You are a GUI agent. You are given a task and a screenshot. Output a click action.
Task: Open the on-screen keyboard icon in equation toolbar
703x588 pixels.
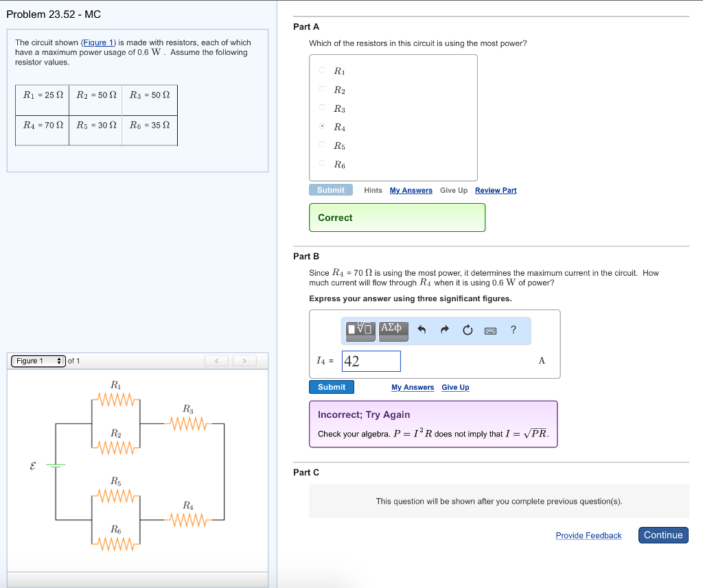click(x=490, y=331)
